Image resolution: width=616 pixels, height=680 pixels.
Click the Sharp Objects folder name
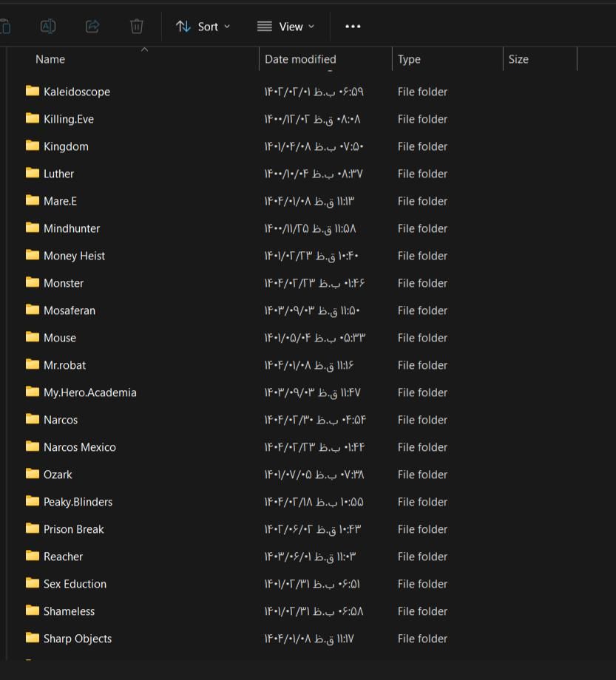[x=78, y=639]
